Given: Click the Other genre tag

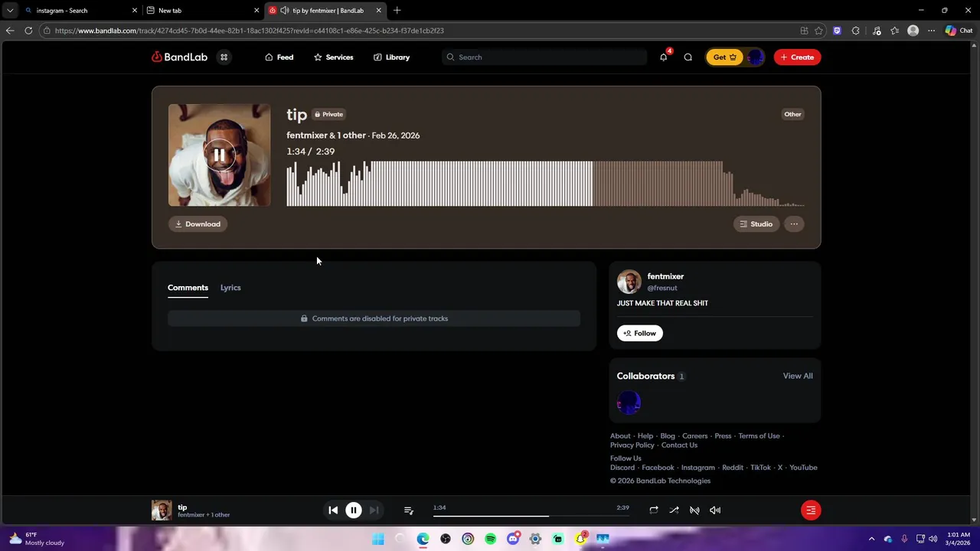Looking at the screenshot, I should pyautogui.click(x=792, y=115).
